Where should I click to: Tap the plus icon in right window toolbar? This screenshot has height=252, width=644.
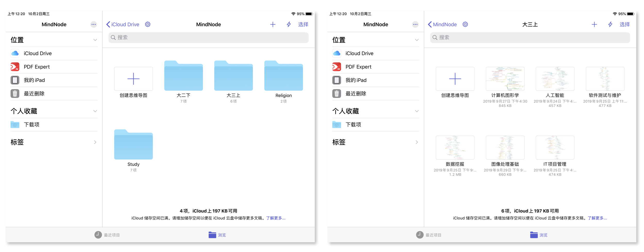594,24
